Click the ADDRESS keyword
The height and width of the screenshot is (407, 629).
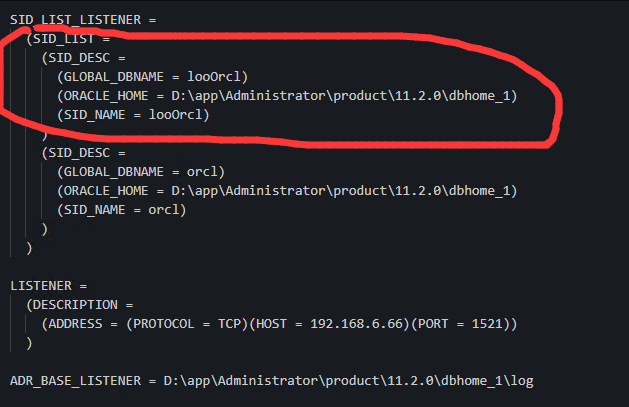pos(75,324)
